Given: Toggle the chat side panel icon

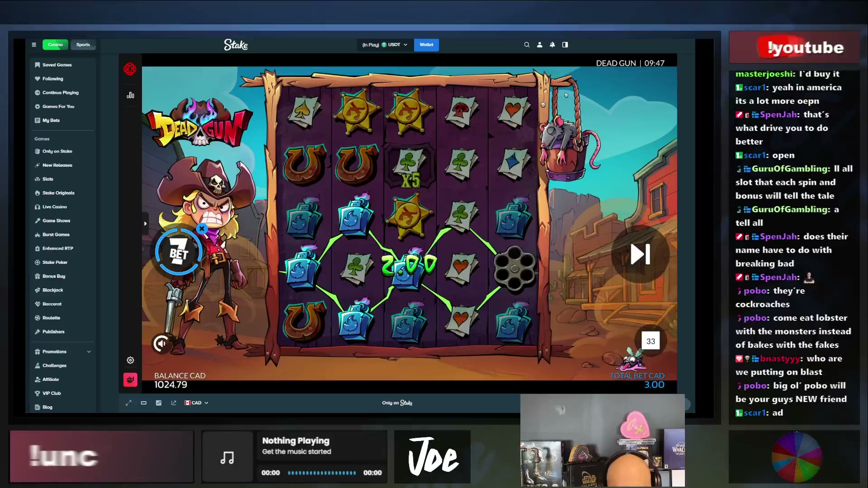Looking at the screenshot, I should point(565,45).
